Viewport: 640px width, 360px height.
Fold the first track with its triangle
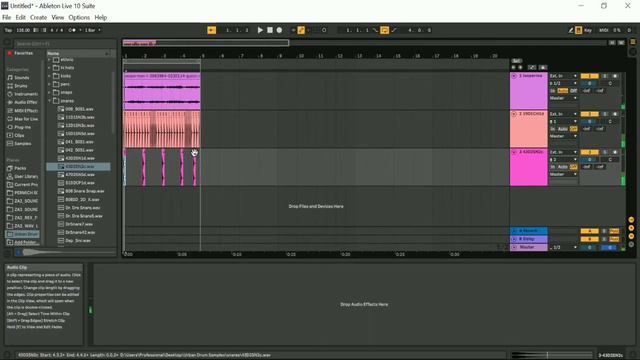click(x=514, y=76)
